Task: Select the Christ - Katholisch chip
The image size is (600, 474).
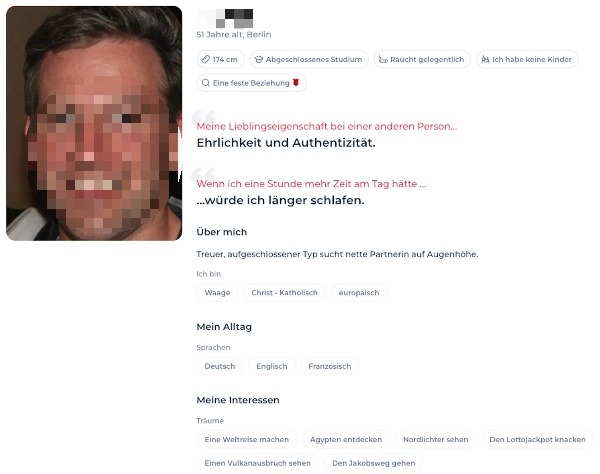Action: [284, 293]
